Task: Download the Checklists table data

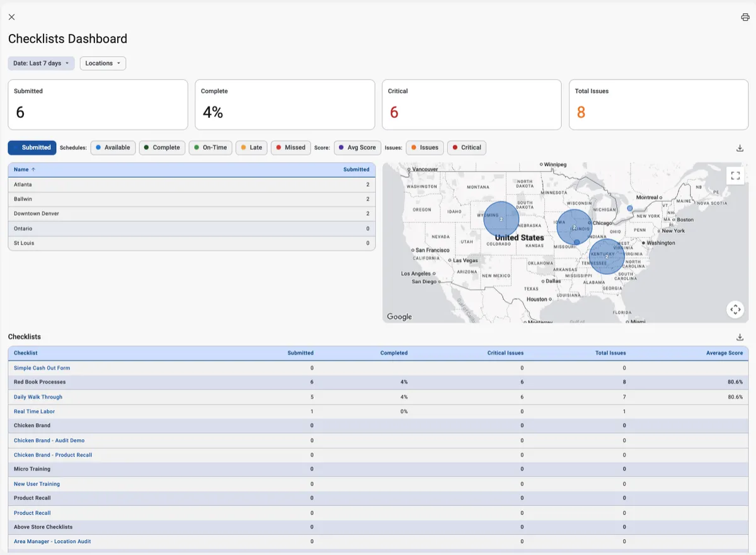Action: [740, 337]
